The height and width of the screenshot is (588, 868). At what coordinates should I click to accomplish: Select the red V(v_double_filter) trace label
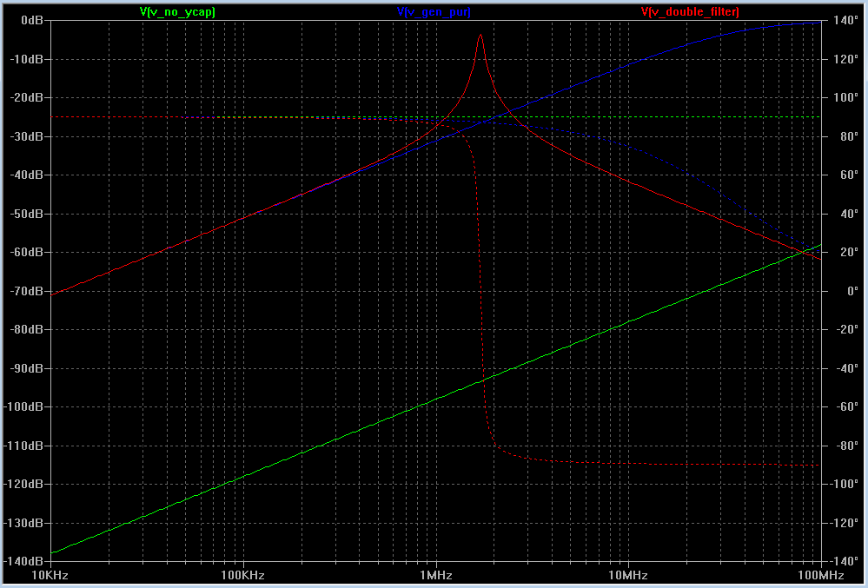[690, 11]
